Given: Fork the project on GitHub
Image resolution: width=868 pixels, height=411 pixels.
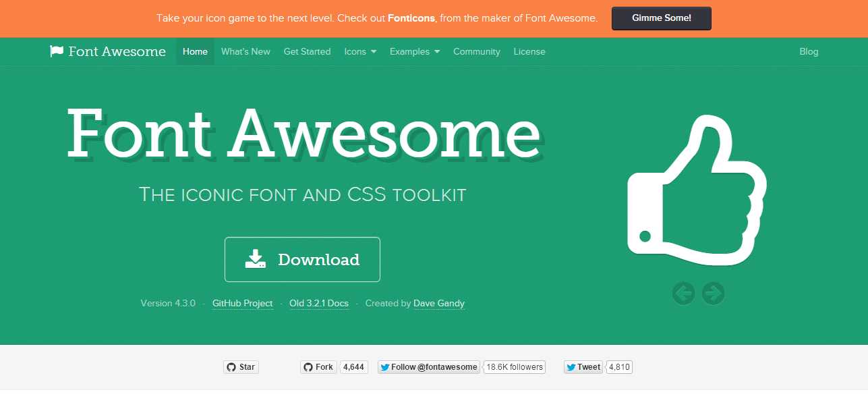Looking at the screenshot, I should click(318, 367).
